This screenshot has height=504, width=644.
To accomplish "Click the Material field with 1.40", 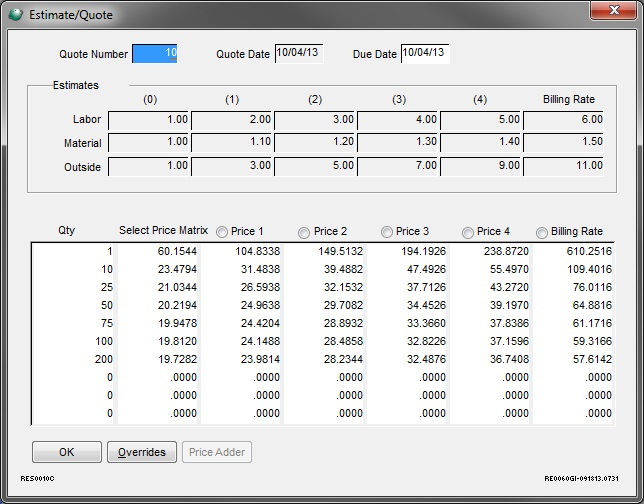I will click(x=480, y=142).
